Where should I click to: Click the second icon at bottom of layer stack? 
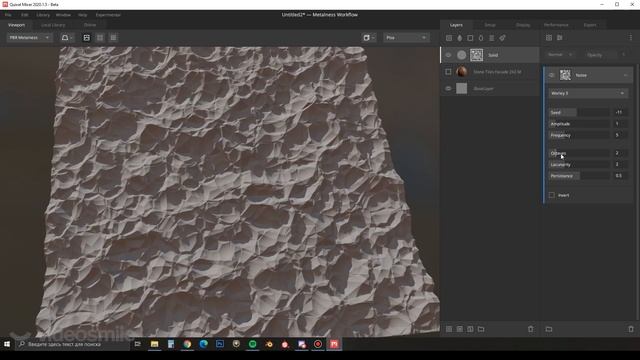[460, 329]
